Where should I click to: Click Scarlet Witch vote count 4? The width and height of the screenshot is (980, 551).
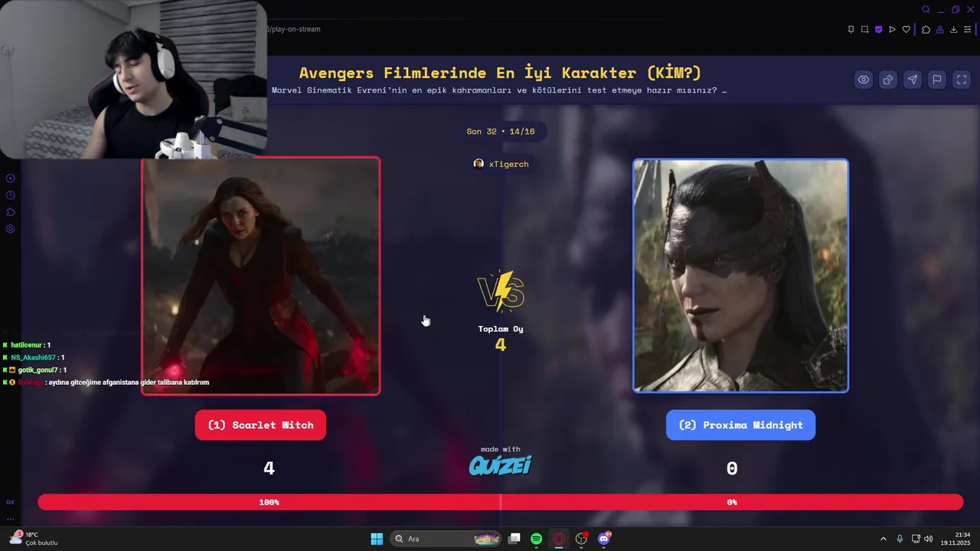pos(269,468)
